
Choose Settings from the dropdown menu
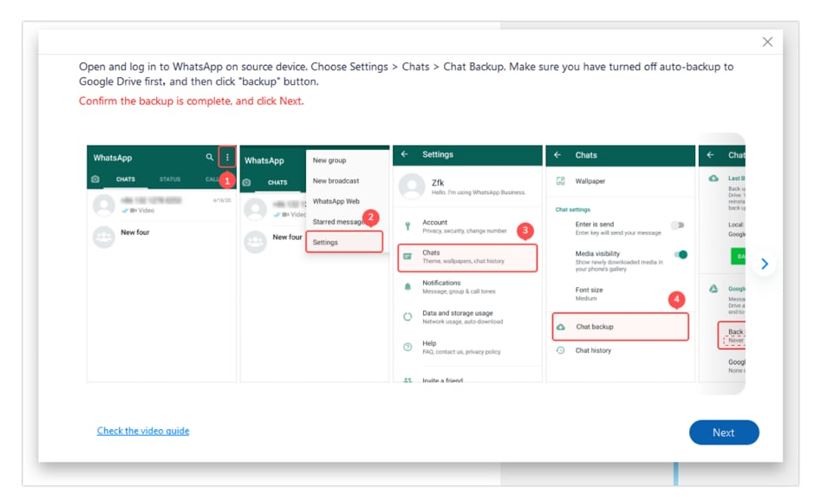click(x=344, y=242)
